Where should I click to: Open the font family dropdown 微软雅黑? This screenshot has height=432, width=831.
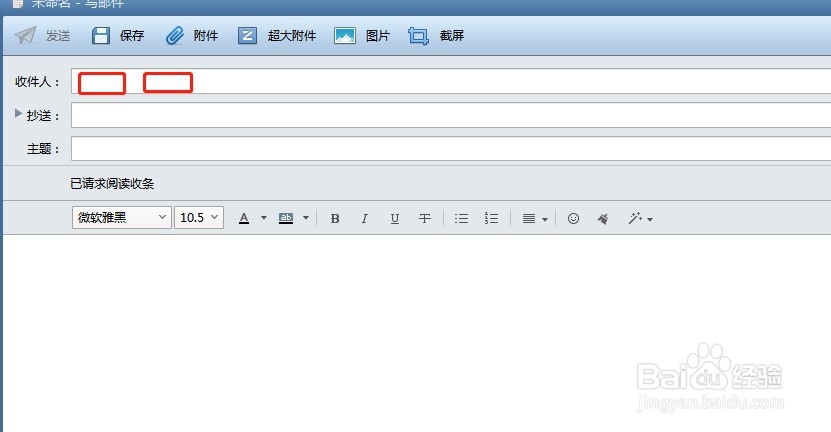[x=121, y=217]
